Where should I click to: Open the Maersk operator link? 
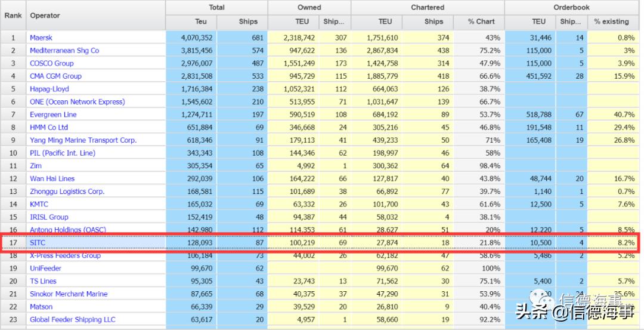coord(41,38)
